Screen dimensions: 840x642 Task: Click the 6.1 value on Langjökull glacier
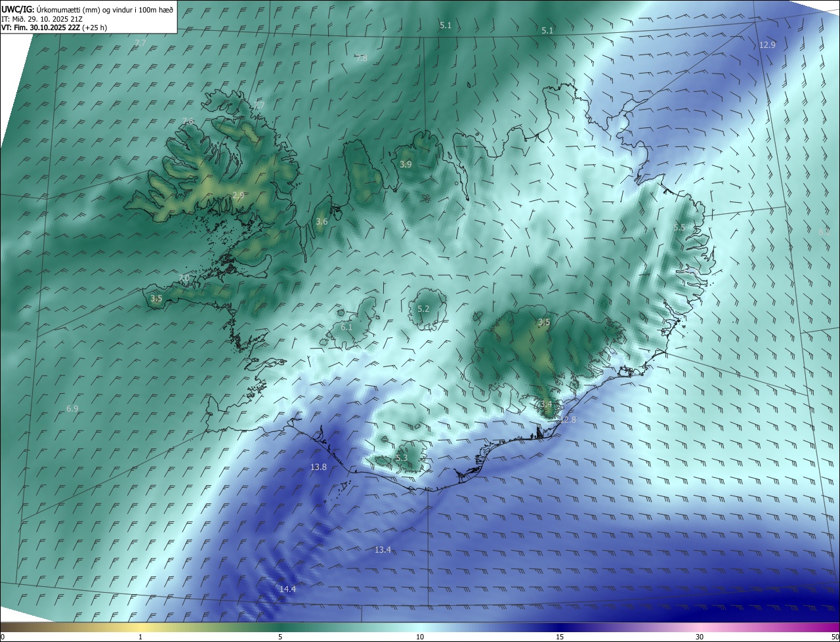pyautogui.click(x=346, y=326)
